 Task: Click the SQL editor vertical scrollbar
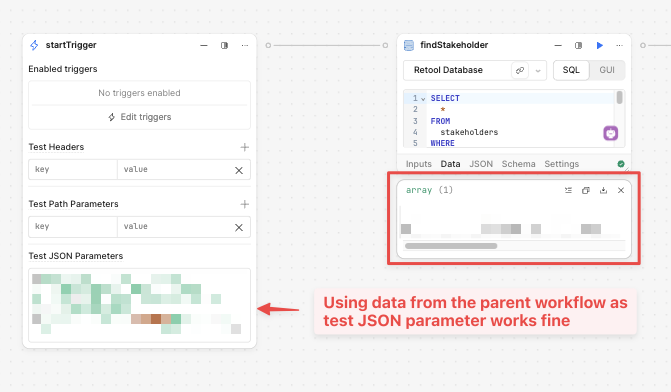click(x=619, y=98)
